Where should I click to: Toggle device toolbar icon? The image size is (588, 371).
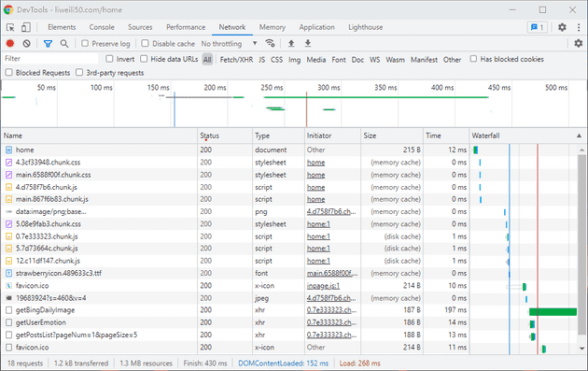pyautogui.click(x=26, y=27)
